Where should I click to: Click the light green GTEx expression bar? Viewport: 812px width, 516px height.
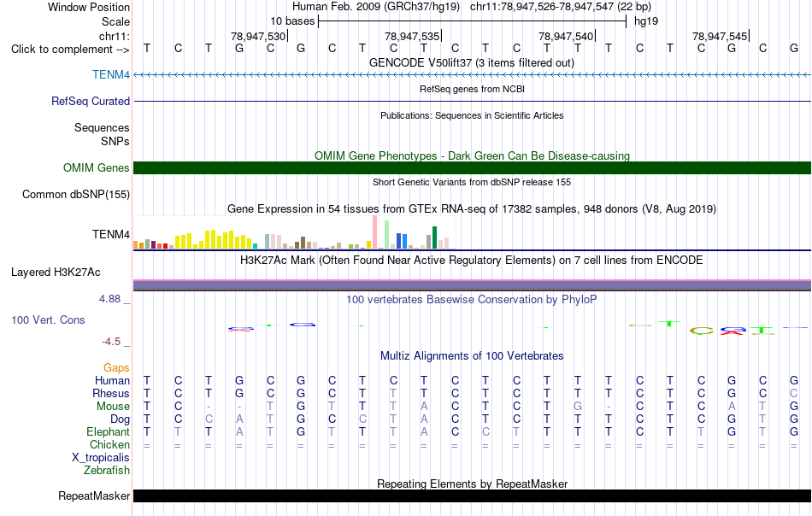tap(387, 235)
